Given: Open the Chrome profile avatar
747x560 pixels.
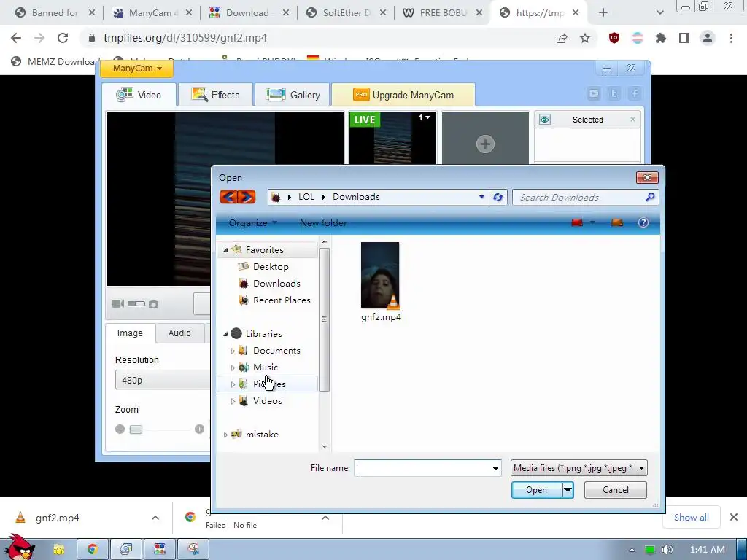Looking at the screenshot, I should (708, 38).
